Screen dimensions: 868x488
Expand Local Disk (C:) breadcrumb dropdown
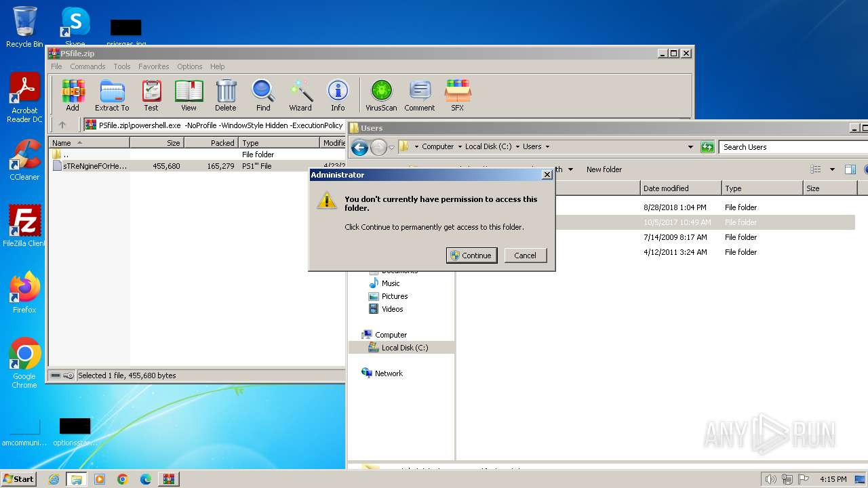[x=518, y=146]
